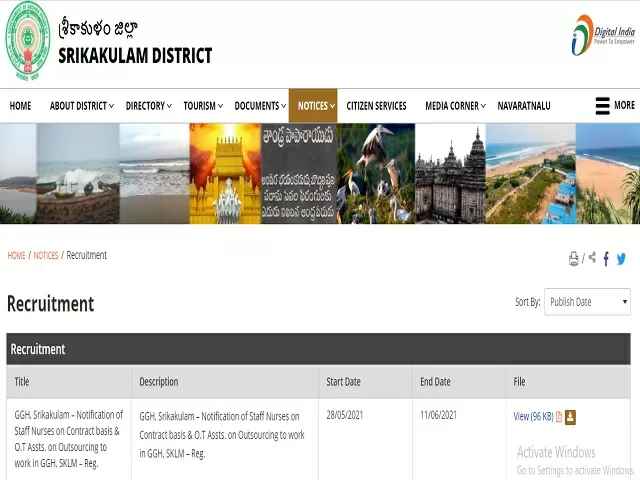The height and width of the screenshot is (480, 640).
Task: Open the View (96 KB) file link
Action: point(533,417)
